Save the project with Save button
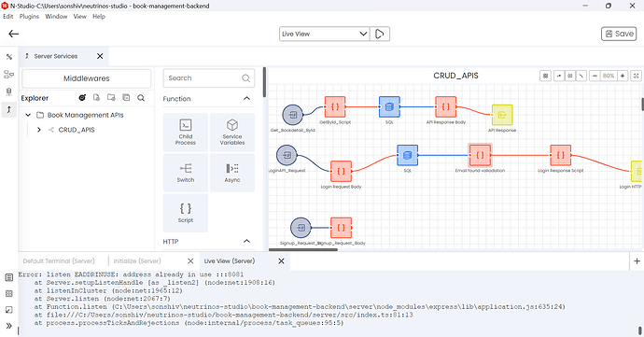The width and height of the screenshot is (644, 337). coord(619,34)
